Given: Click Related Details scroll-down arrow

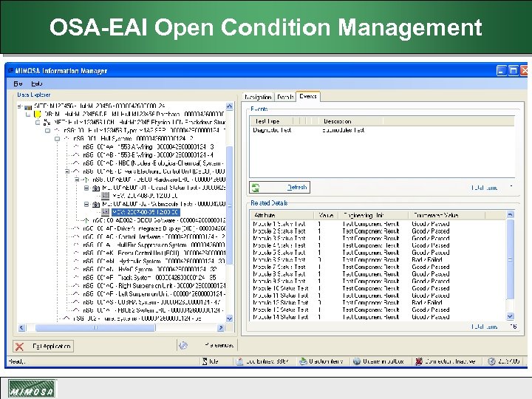Looking at the screenshot, I should click(x=510, y=316).
